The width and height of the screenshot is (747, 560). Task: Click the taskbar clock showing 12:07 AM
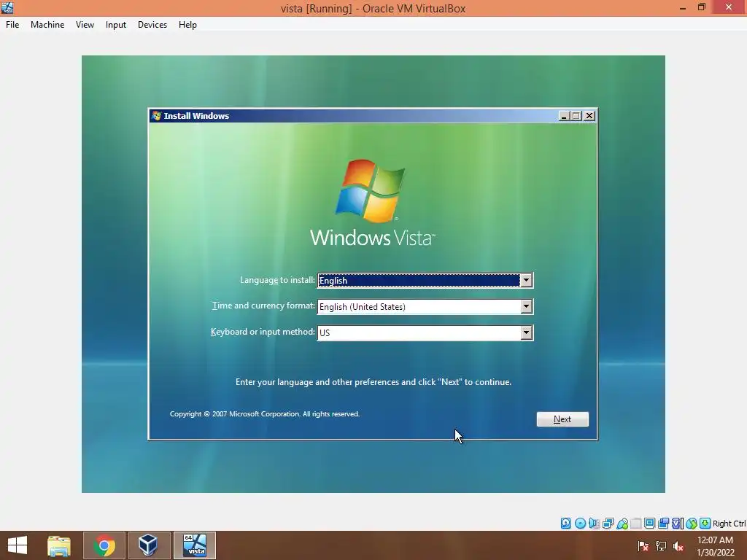715,545
